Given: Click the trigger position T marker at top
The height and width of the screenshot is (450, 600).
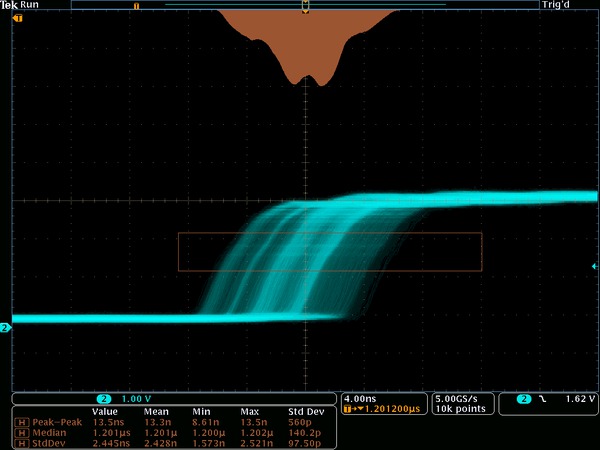Looking at the screenshot, I should coord(305,7).
